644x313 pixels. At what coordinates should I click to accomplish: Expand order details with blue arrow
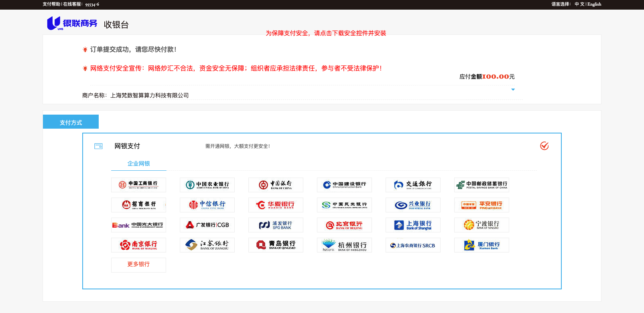513,89
